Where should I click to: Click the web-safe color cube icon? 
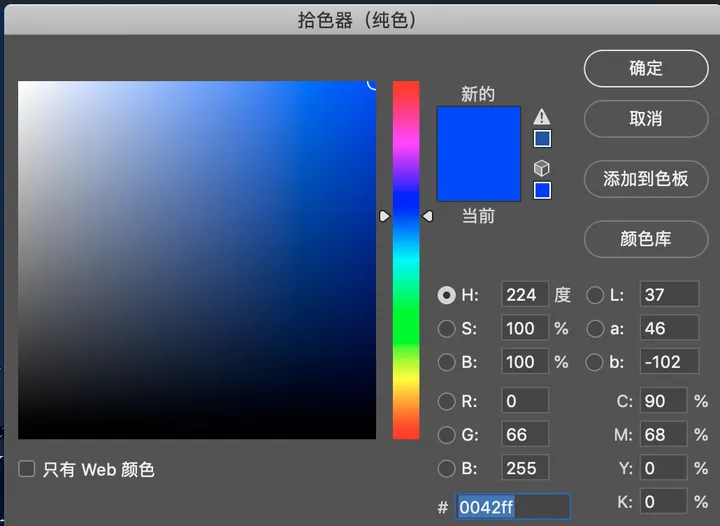point(542,168)
